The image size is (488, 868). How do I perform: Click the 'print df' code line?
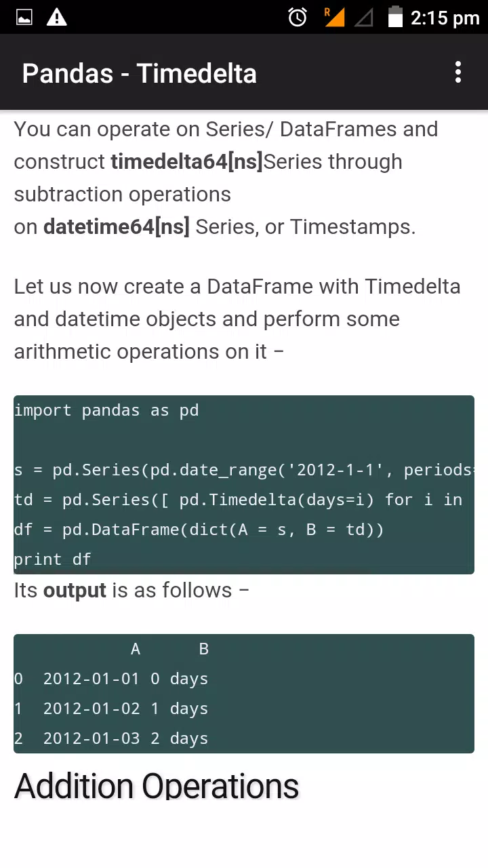(52, 560)
